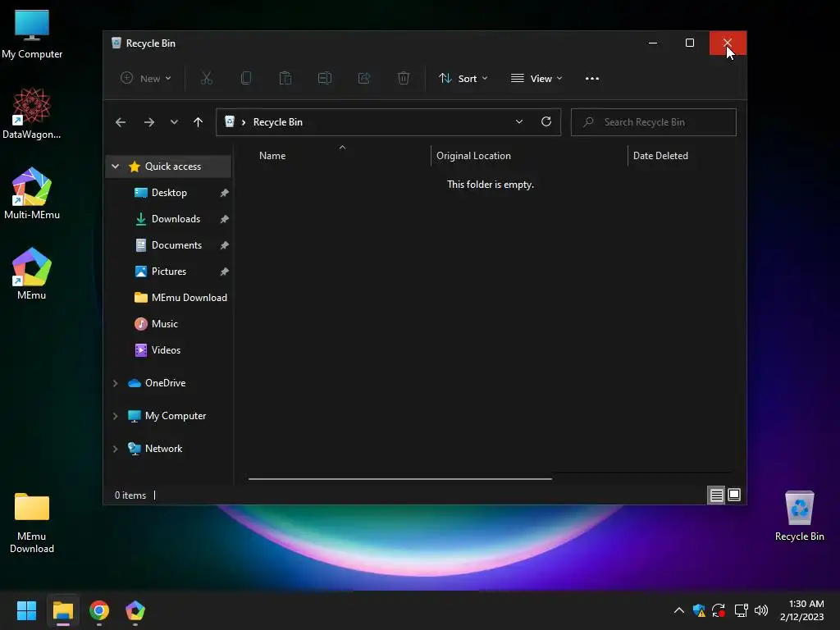This screenshot has height=630, width=840.
Task: Click Recycle Bin in the address bar
Action: point(277,122)
